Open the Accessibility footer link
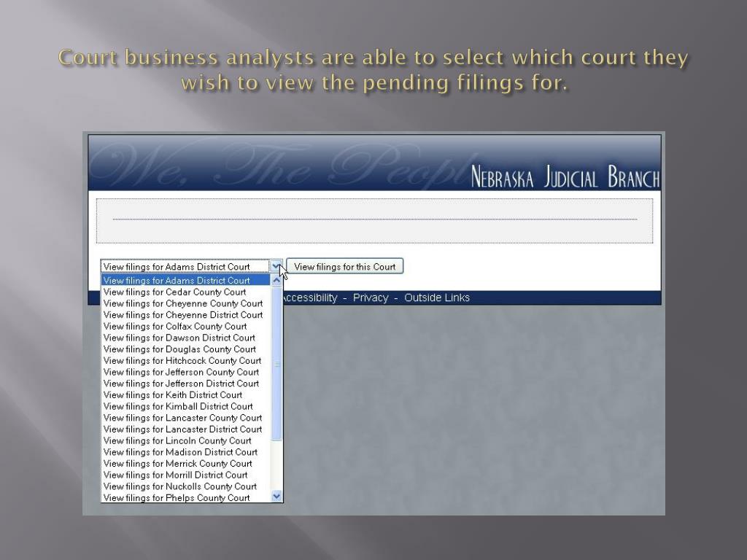 310,297
